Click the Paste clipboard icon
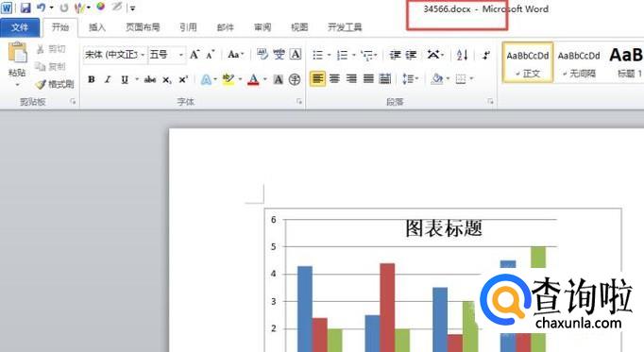 tap(17, 54)
